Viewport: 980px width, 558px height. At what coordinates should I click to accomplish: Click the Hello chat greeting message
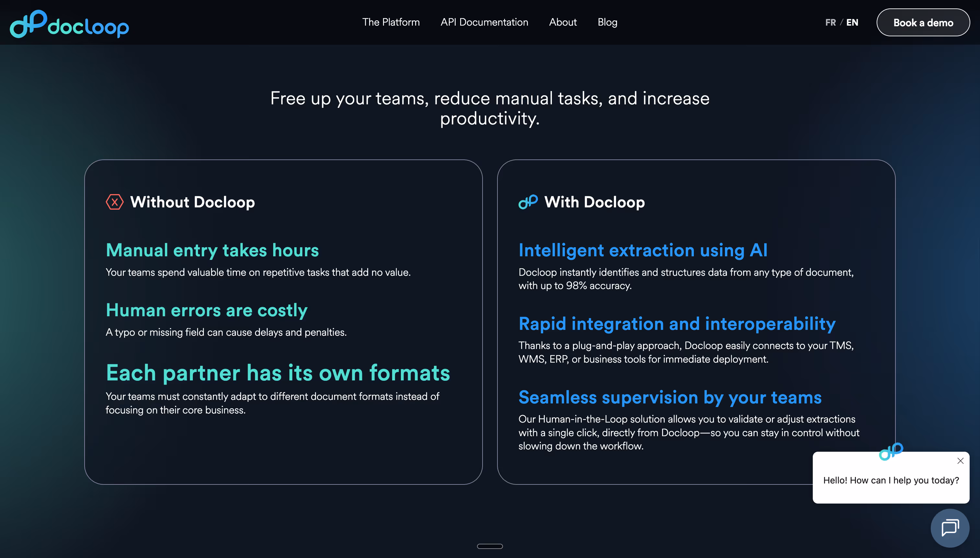[x=891, y=480]
